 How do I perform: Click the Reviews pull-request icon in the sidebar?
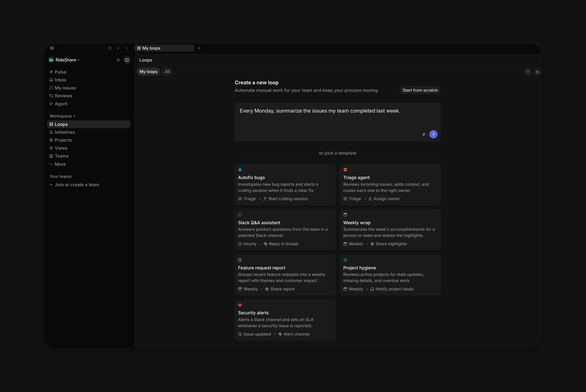[51, 96]
